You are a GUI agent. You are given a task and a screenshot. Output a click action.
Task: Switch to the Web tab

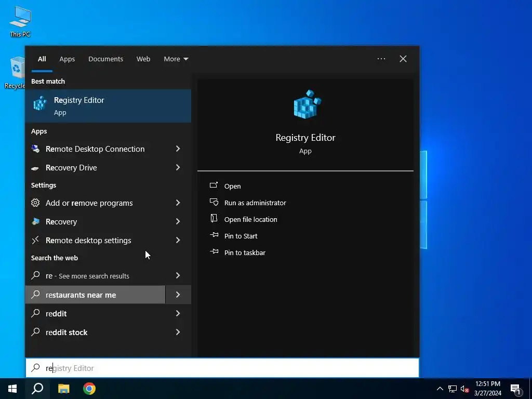pos(143,59)
